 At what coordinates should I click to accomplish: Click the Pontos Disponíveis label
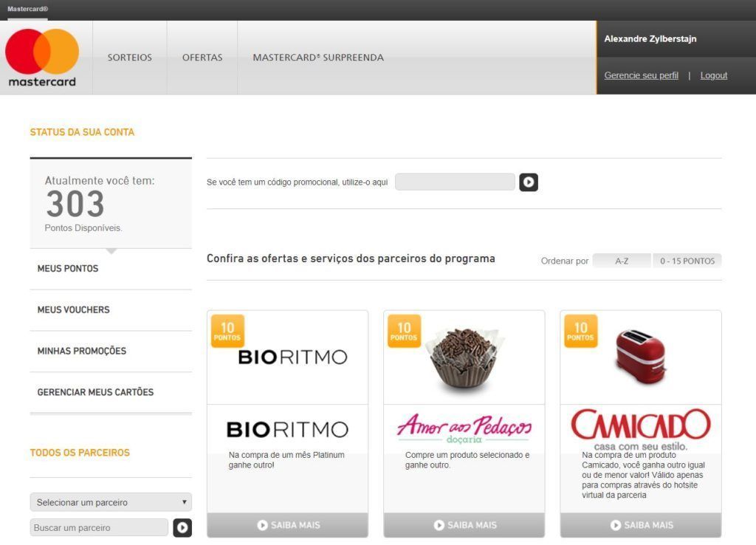[83, 227]
